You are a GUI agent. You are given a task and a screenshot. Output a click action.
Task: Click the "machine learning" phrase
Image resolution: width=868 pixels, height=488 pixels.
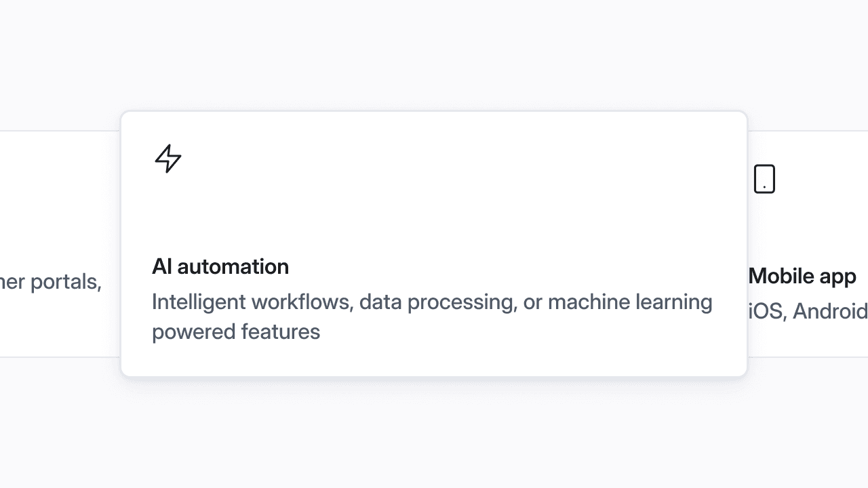(x=630, y=302)
